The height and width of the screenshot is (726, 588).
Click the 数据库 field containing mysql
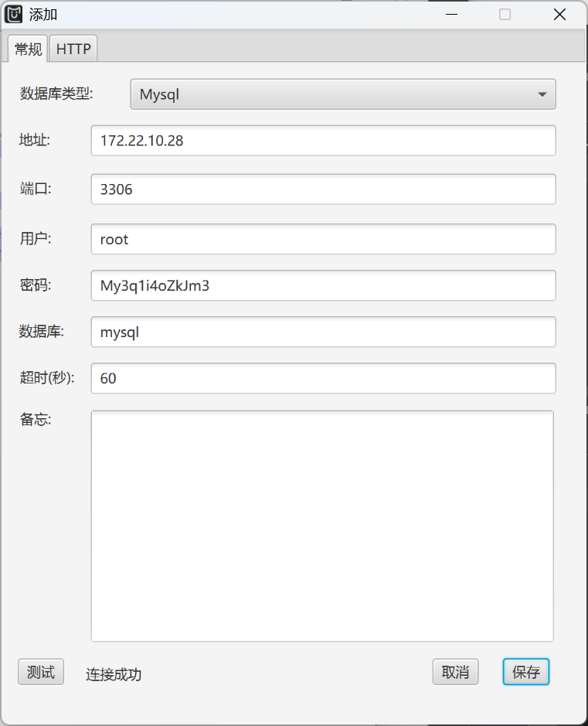323,332
